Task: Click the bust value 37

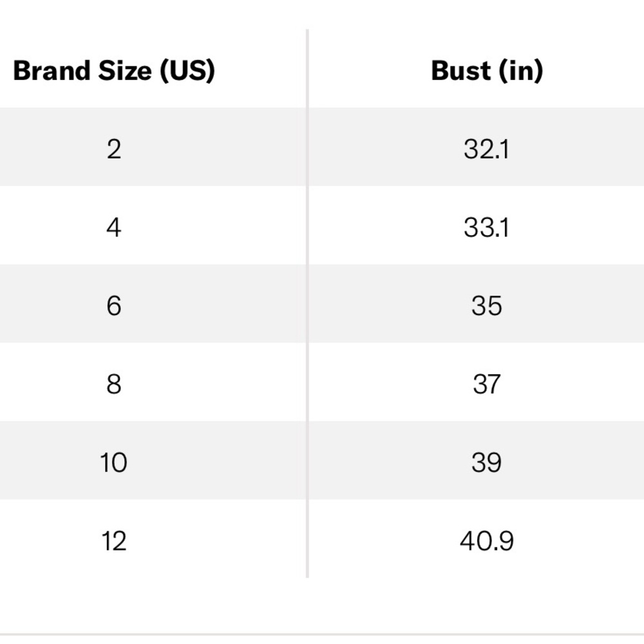Action: click(487, 384)
